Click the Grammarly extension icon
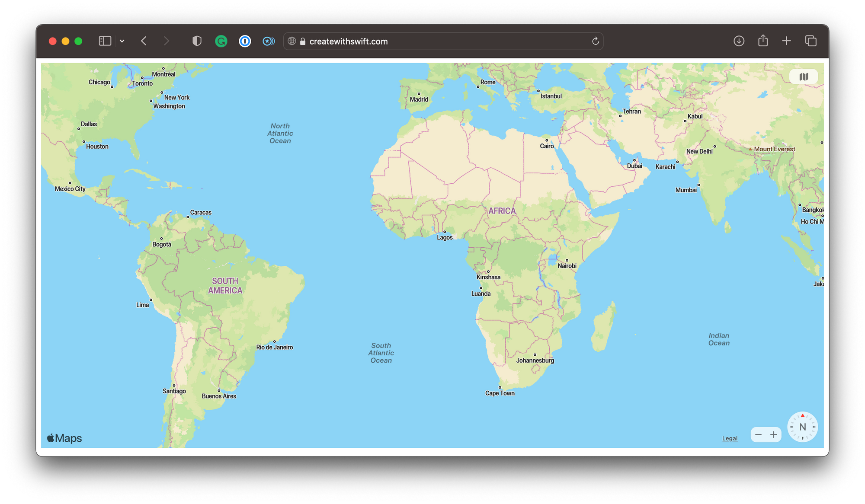This screenshot has width=865, height=504. pyautogui.click(x=221, y=41)
